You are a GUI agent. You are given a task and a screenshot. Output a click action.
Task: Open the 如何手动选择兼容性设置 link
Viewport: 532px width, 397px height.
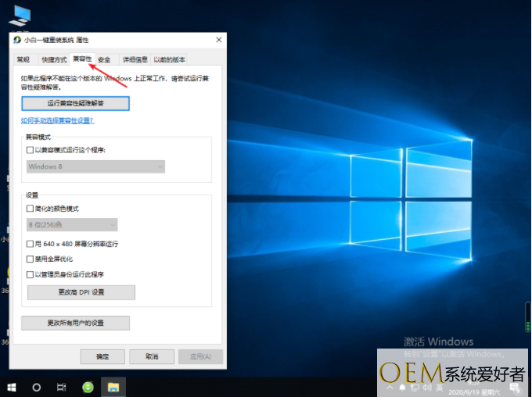57,120
